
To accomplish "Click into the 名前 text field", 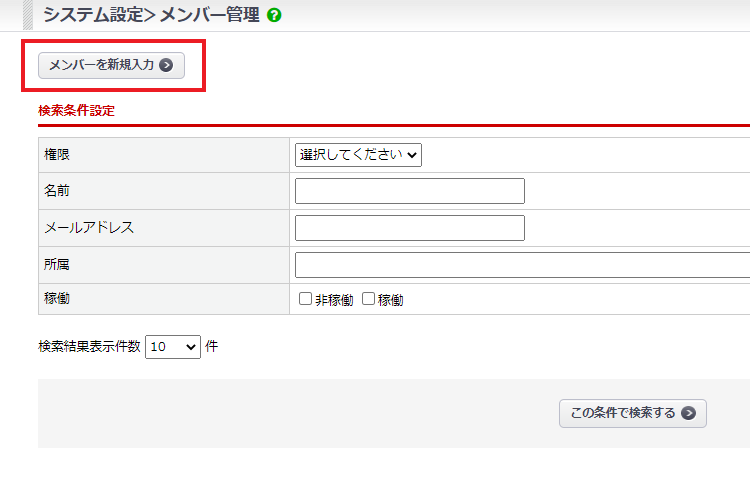I will coord(409,191).
